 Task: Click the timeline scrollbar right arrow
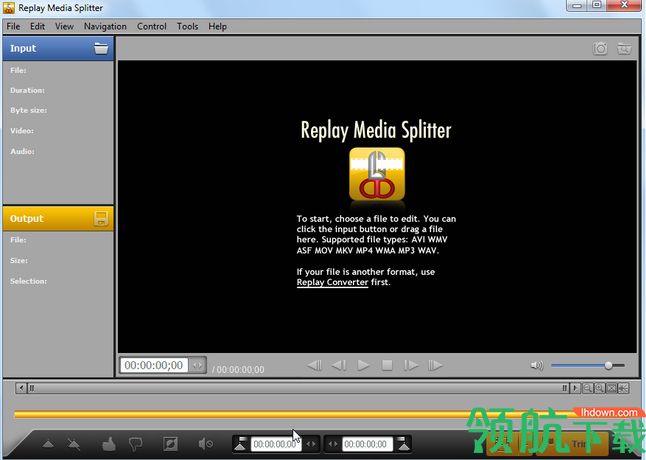[x=575, y=388]
